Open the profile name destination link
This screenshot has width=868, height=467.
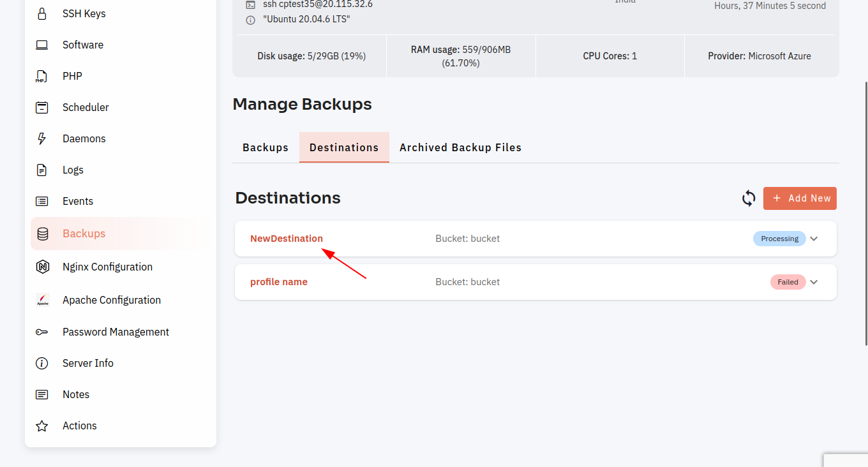click(x=279, y=282)
